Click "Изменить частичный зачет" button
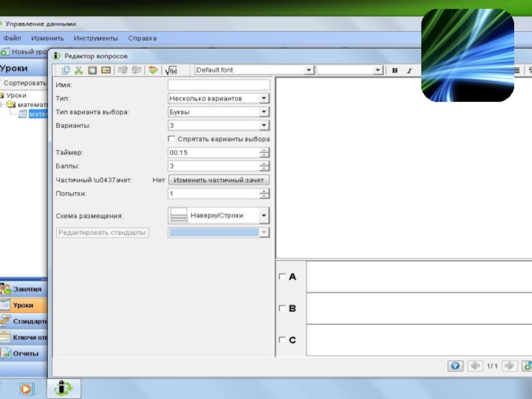The height and width of the screenshot is (399, 532). (219, 180)
